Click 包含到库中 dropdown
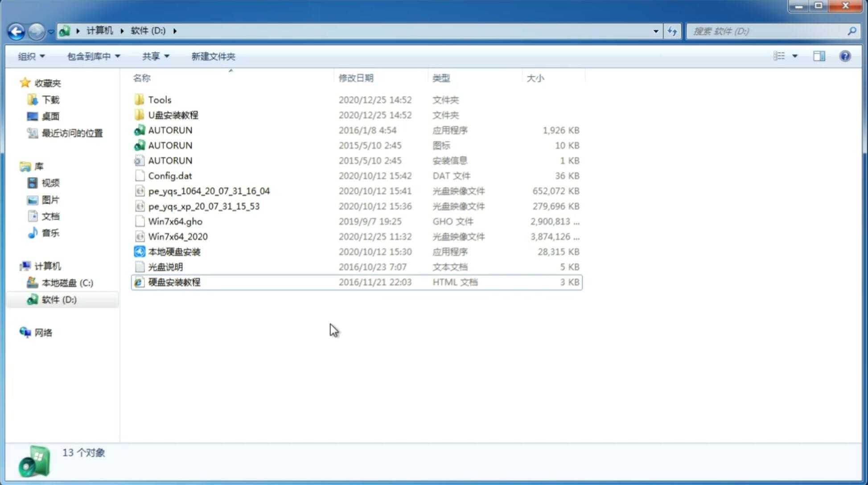This screenshot has height=485, width=868. pos(92,56)
